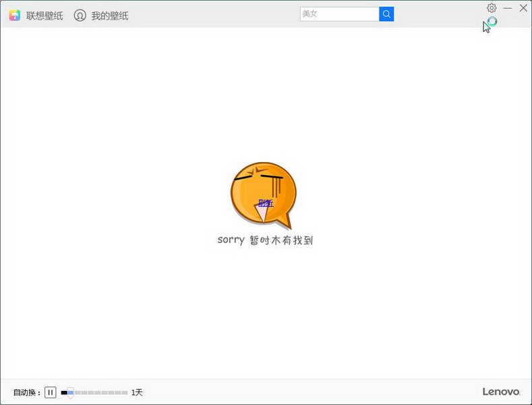
Task: Open the 联想壁纸 tab
Action: click(45, 16)
